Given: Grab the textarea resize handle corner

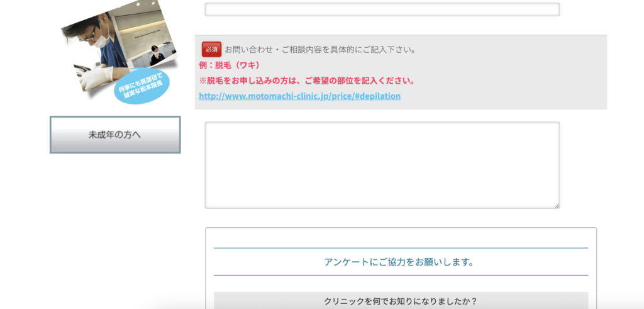Looking at the screenshot, I should [557, 206].
